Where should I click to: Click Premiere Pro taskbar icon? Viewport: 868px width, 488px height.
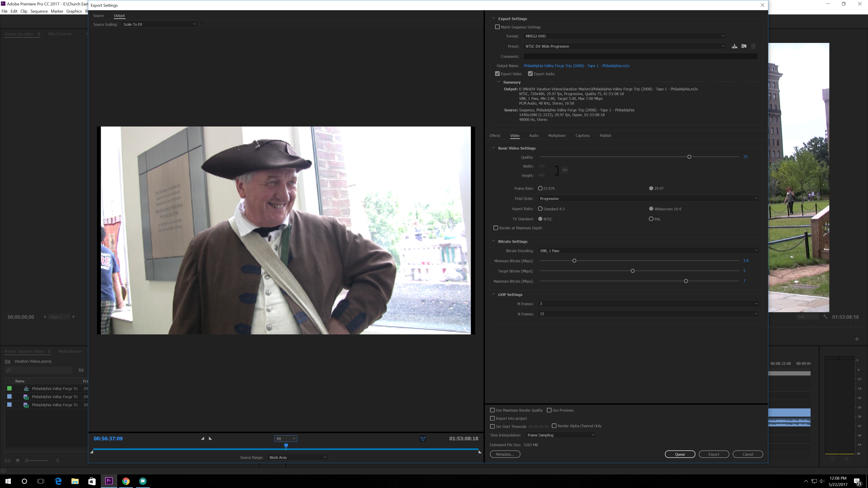tap(109, 481)
